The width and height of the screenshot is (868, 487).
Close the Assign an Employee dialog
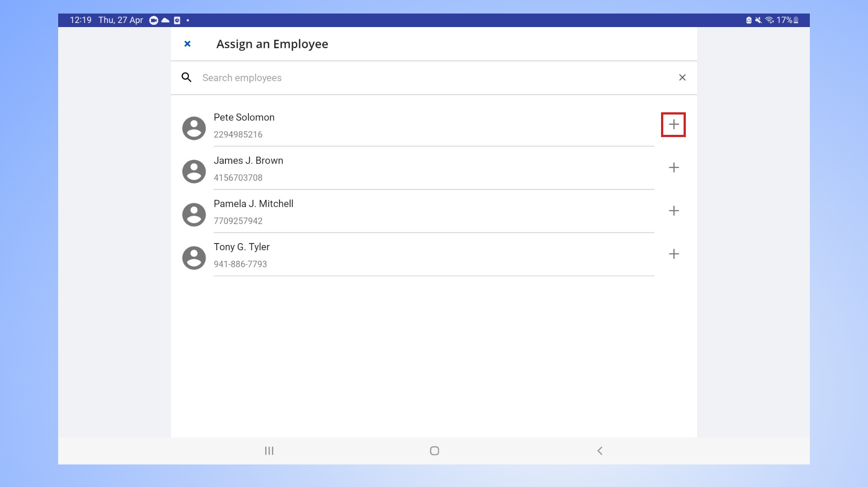[x=188, y=44]
